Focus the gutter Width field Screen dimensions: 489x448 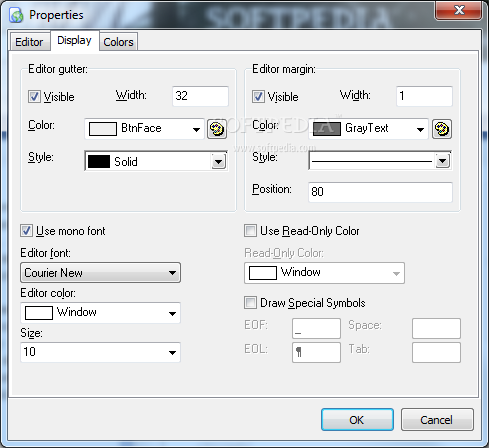point(200,96)
